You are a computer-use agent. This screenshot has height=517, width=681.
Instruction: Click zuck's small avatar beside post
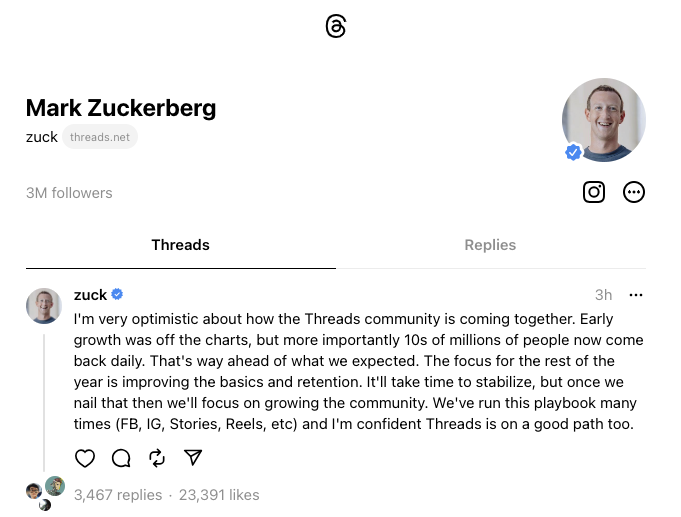(x=44, y=306)
